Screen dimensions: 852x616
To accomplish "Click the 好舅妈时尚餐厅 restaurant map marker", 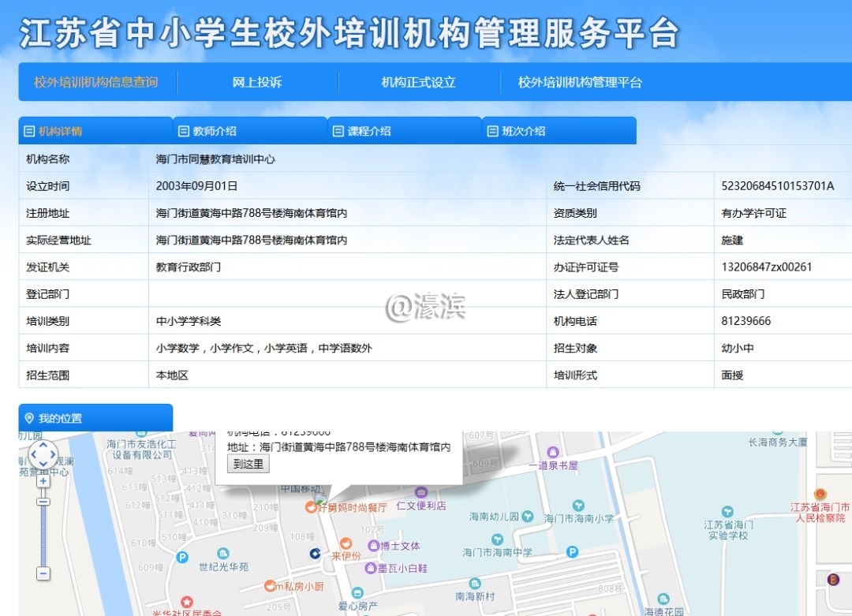I will point(311,508).
